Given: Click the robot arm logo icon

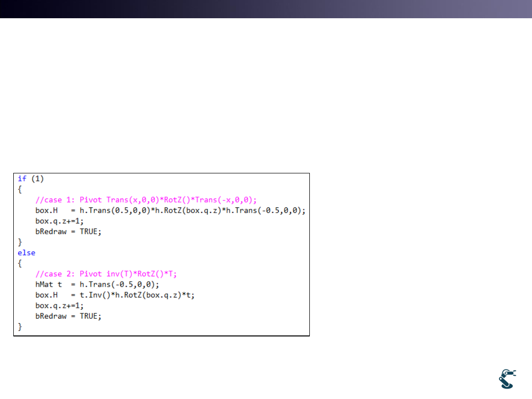Looking at the screenshot, I should coord(508,379).
